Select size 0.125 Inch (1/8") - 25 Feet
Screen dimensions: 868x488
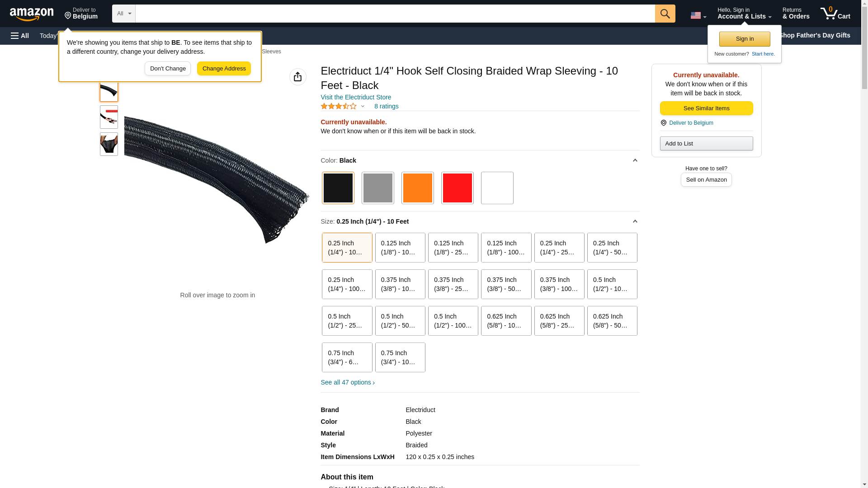point(453,248)
